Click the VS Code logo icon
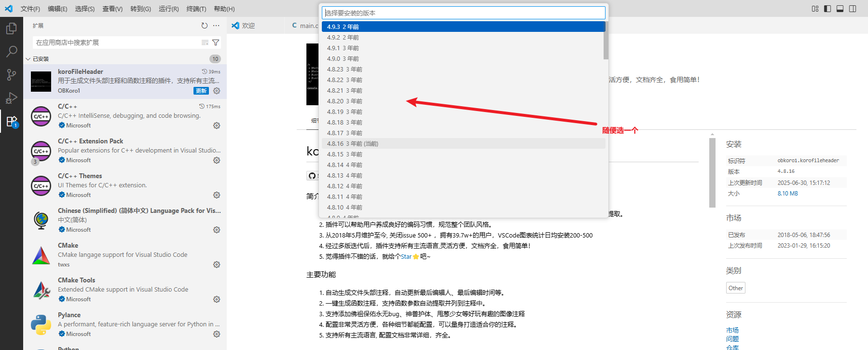 pyautogui.click(x=9, y=9)
